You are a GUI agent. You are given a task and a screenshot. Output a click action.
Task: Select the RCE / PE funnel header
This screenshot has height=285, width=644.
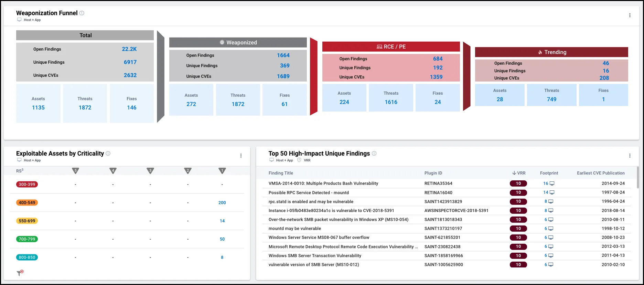(391, 46)
